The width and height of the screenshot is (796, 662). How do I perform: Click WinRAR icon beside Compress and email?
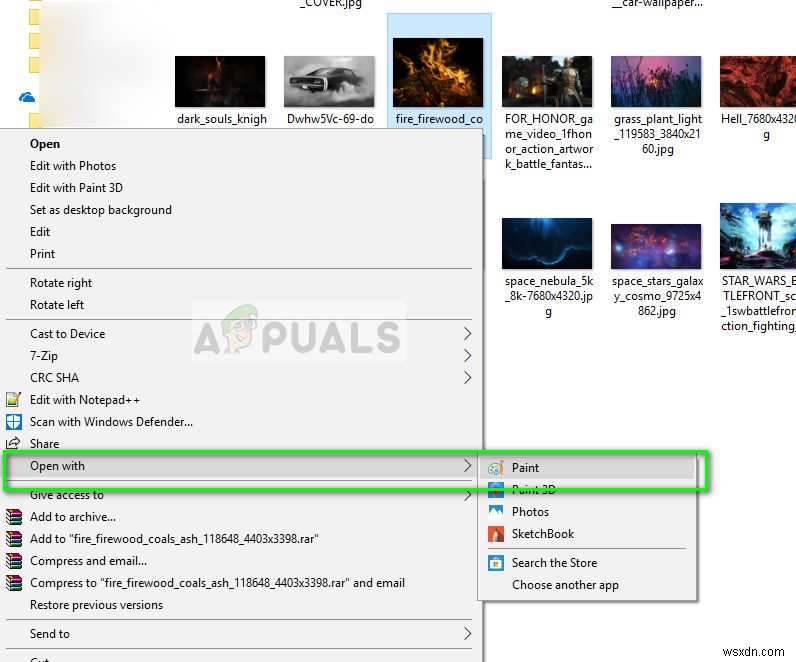[13, 560]
